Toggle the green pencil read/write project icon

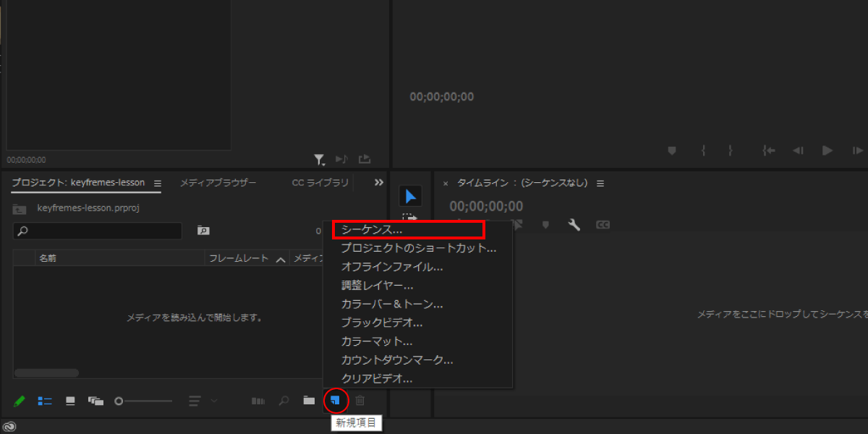tap(20, 400)
